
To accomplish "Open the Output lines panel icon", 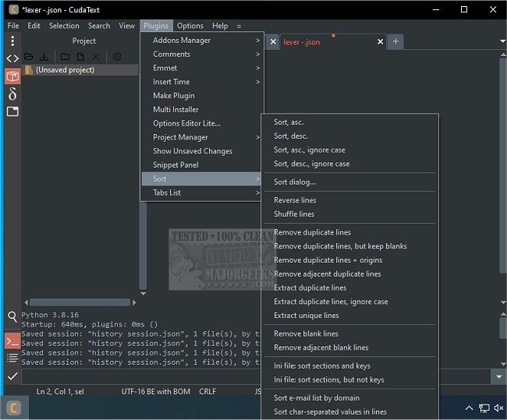I will [12, 358].
